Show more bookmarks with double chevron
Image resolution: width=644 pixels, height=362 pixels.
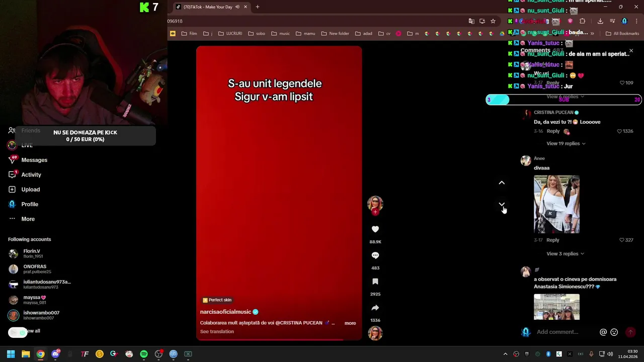point(592,34)
